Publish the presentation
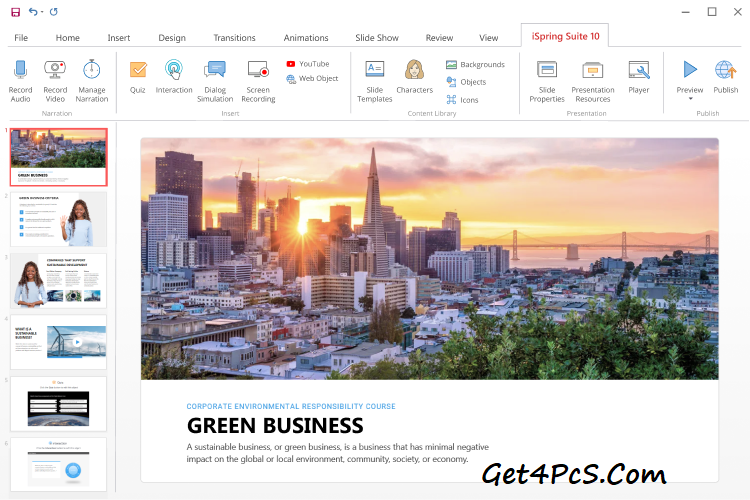 click(725, 69)
